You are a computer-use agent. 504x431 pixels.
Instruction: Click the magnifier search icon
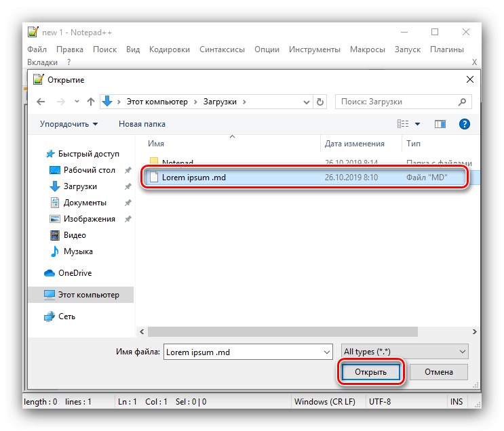(x=462, y=102)
